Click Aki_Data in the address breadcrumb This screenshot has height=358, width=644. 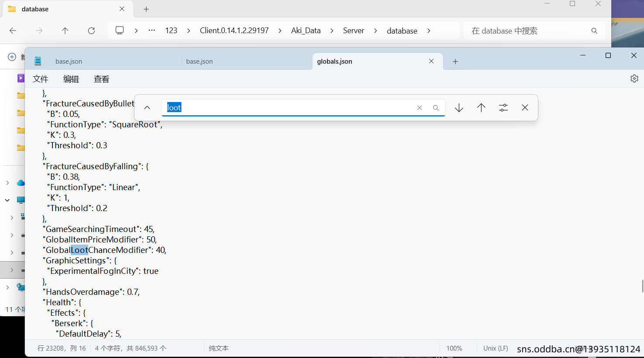point(306,31)
